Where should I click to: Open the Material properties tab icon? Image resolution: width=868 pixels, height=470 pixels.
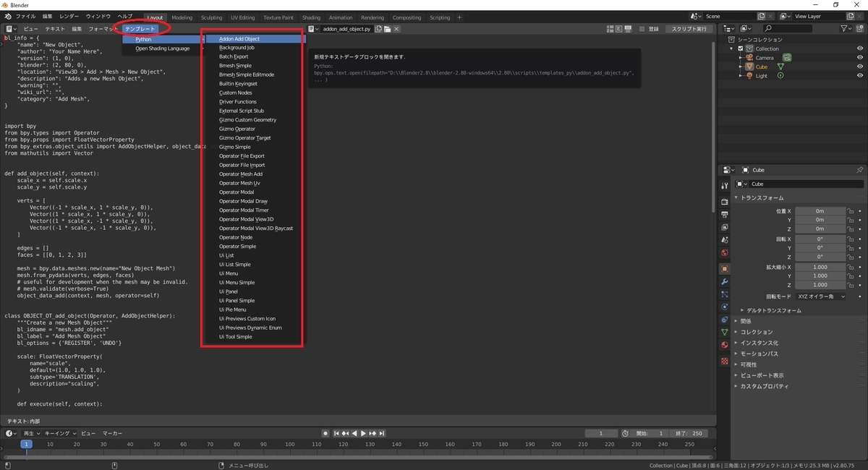[x=725, y=346]
